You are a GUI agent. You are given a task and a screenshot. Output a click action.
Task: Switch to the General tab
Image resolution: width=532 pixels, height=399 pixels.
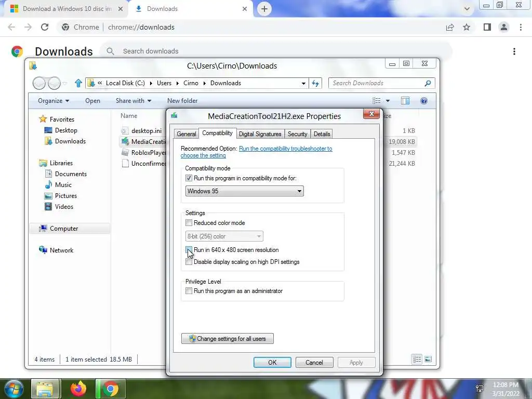(x=187, y=134)
